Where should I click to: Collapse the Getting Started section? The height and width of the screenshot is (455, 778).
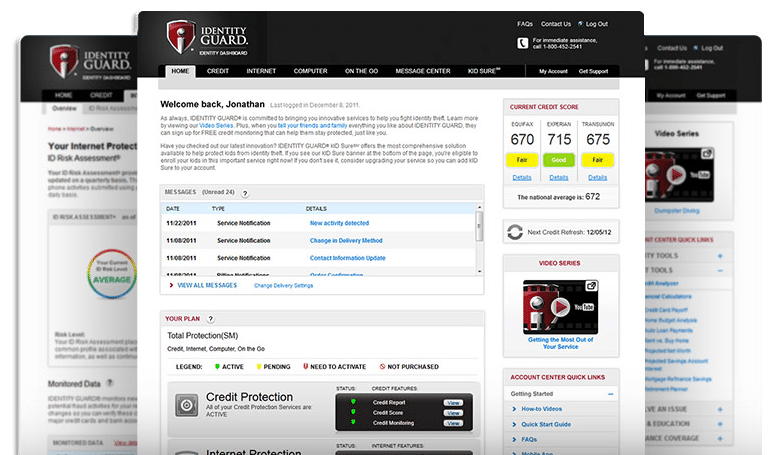click(610, 394)
